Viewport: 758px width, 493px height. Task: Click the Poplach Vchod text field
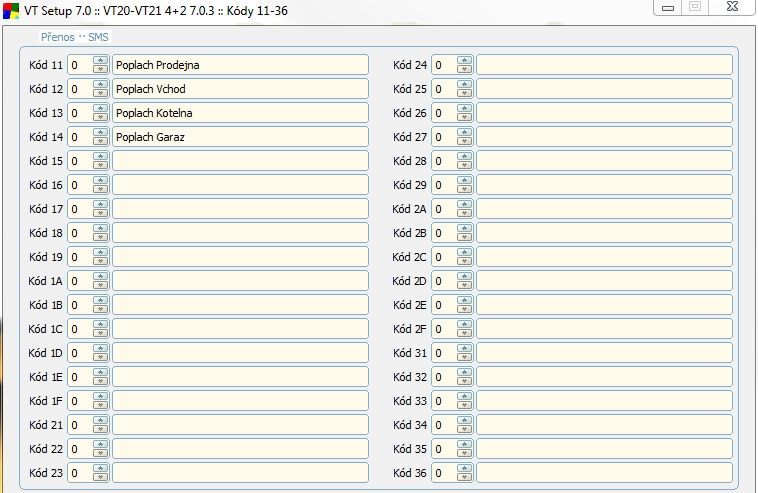click(240, 89)
